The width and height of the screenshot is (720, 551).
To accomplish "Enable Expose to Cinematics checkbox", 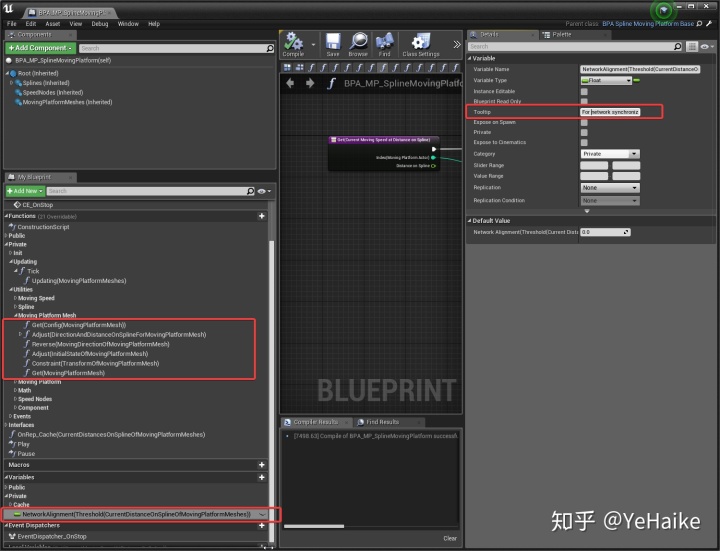I will (584, 142).
